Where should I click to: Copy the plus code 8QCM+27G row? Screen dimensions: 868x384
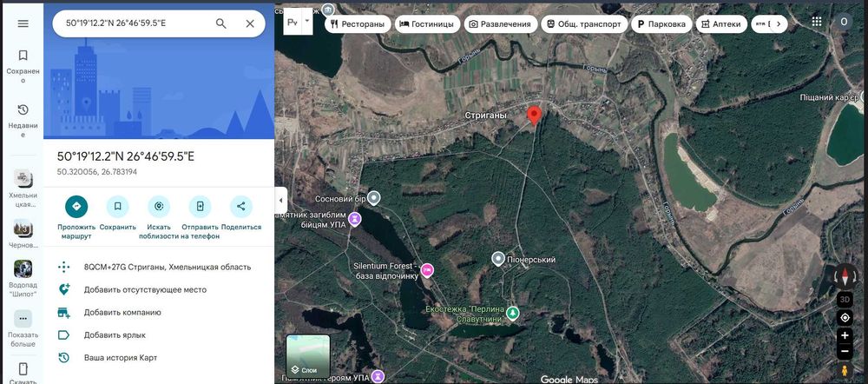click(x=159, y=267)
